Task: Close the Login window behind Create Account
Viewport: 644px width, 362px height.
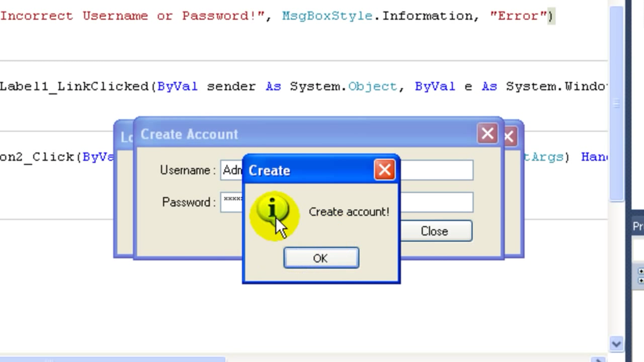Action: tap(508, 136)
